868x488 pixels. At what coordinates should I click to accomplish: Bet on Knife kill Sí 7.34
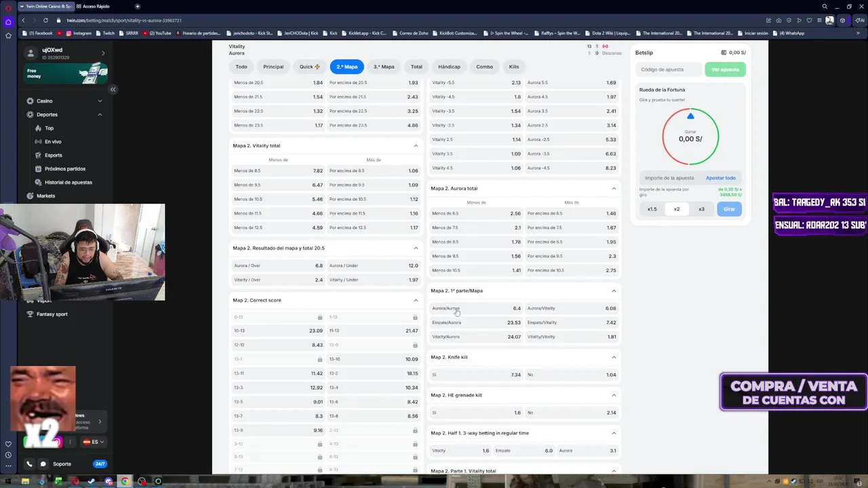pos(476,375)
